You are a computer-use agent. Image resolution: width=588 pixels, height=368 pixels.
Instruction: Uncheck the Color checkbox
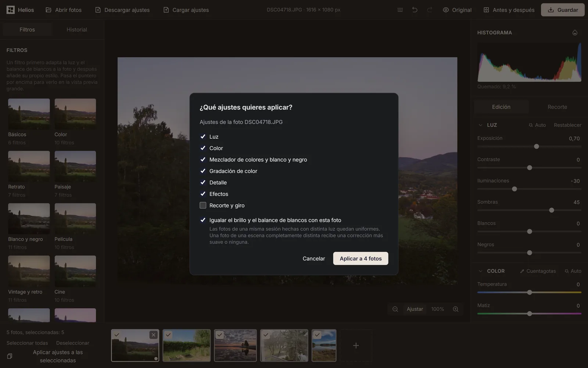203,148
